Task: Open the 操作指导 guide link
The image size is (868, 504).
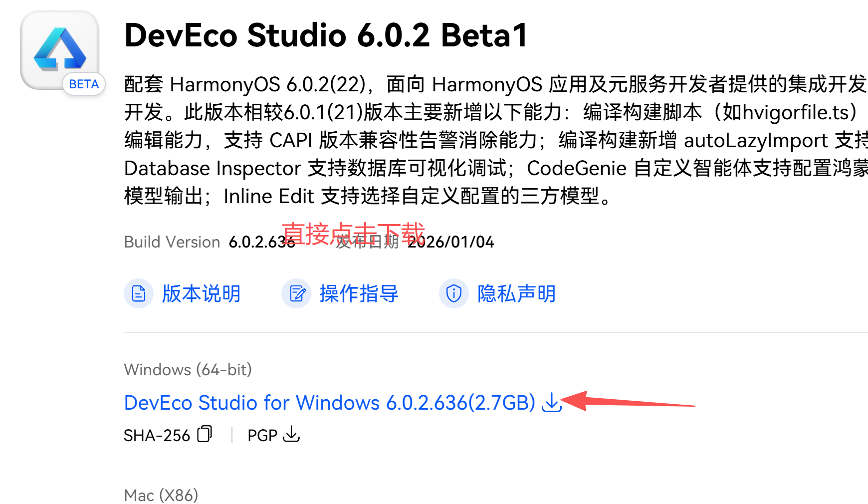Action: pos(359,293)
